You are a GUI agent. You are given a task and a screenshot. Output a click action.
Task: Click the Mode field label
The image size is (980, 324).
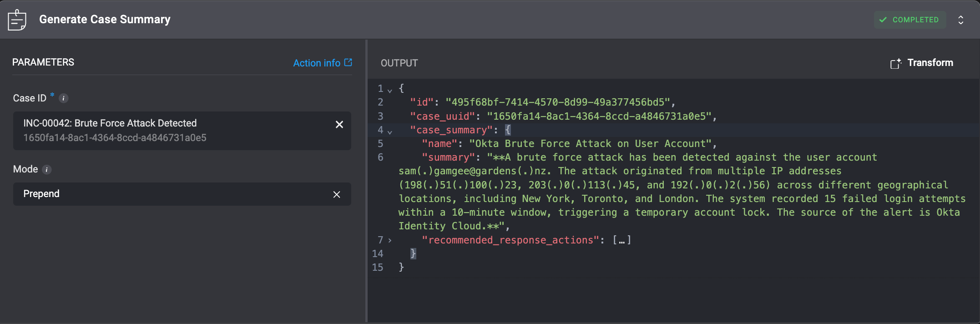(25, 169)
